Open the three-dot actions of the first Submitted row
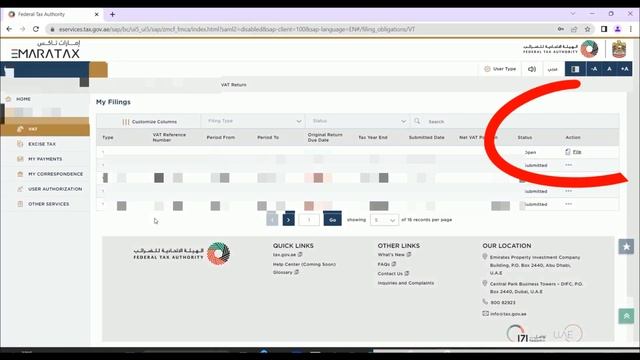640x360 pixels. tap(569, 165)
